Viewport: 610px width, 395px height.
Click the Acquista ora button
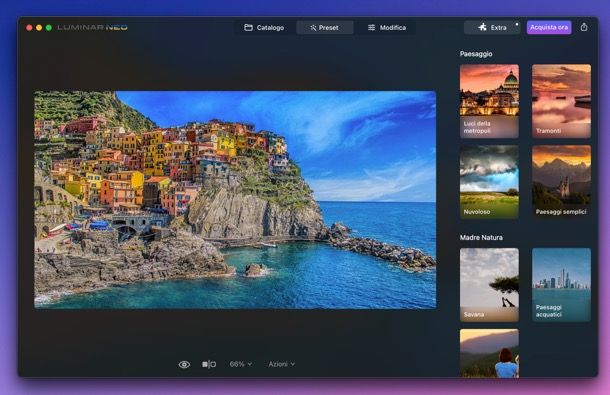(x=549, y=27)
